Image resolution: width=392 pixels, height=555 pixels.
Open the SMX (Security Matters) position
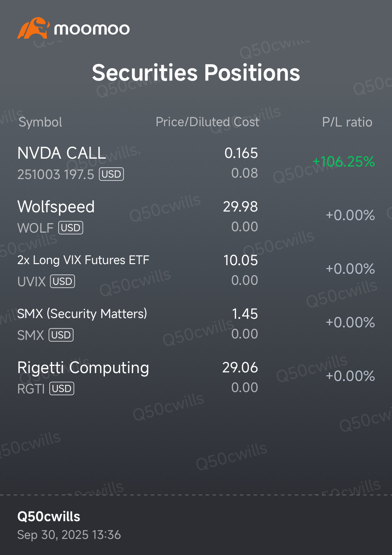pyautogui.click(x=82, y=314)
